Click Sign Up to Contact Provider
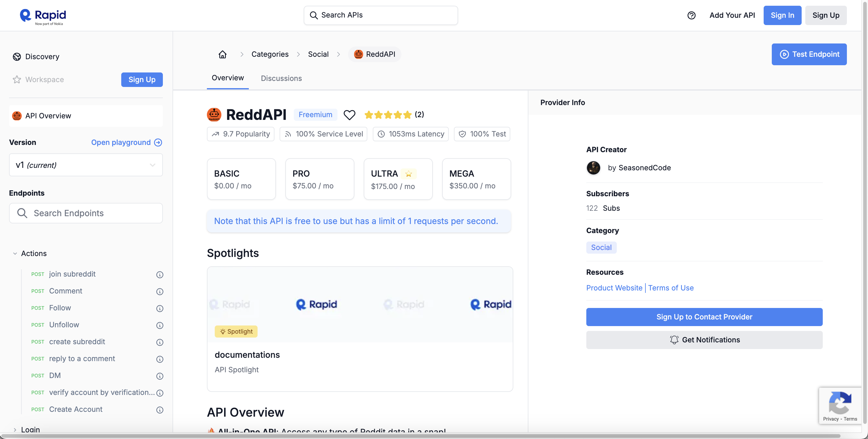The image size is (868, 439). (x=704, y=317)
